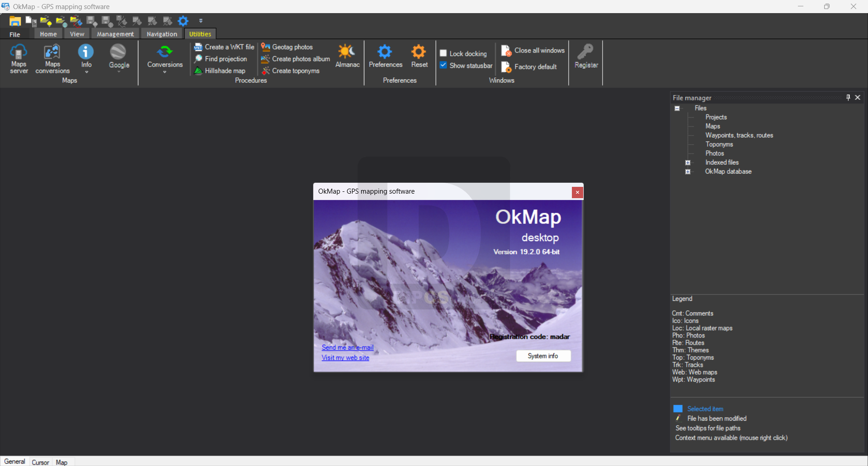Enable the Lock docking checkbox
868x466 pixels.
coord(443,53)
